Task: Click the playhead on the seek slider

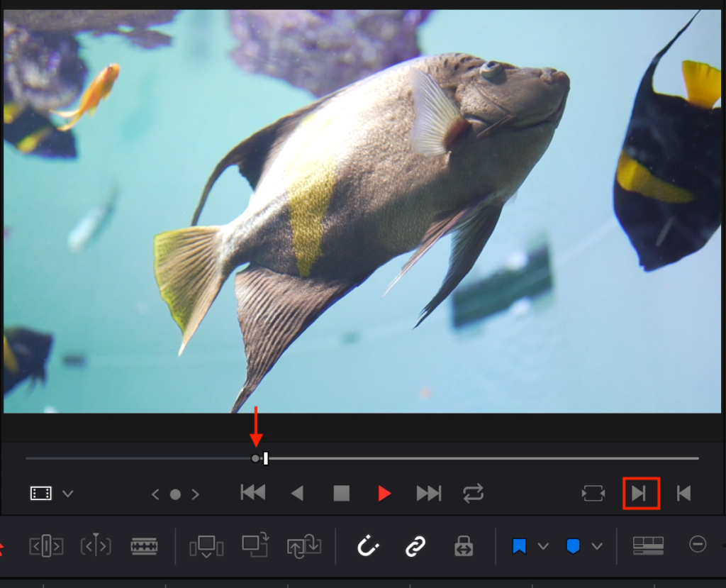Action: tap(264, 459)
